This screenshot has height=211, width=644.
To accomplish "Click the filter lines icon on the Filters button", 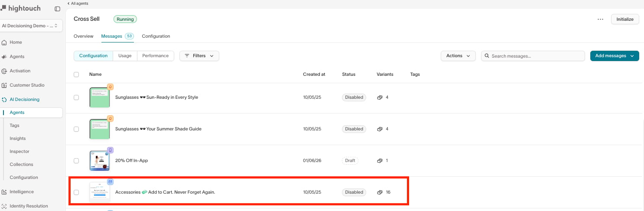I will [187, 56].
